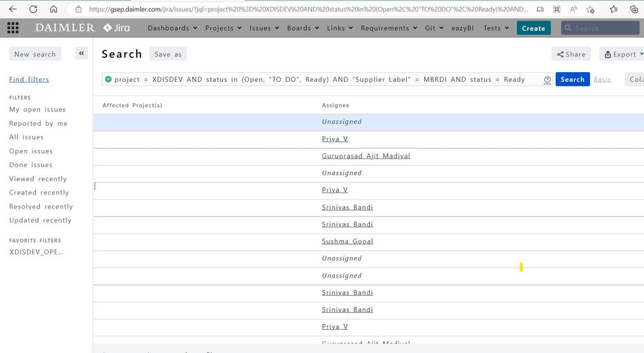Select the Resolved recently filter
Viewport: 644px width, 353px height.
[x=41, y=207]
